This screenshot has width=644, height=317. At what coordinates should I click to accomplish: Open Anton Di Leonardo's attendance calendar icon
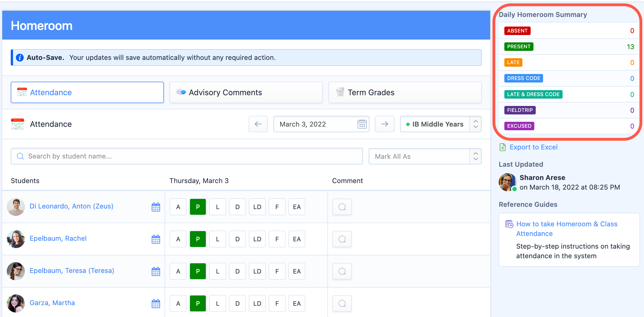[156, 207]
